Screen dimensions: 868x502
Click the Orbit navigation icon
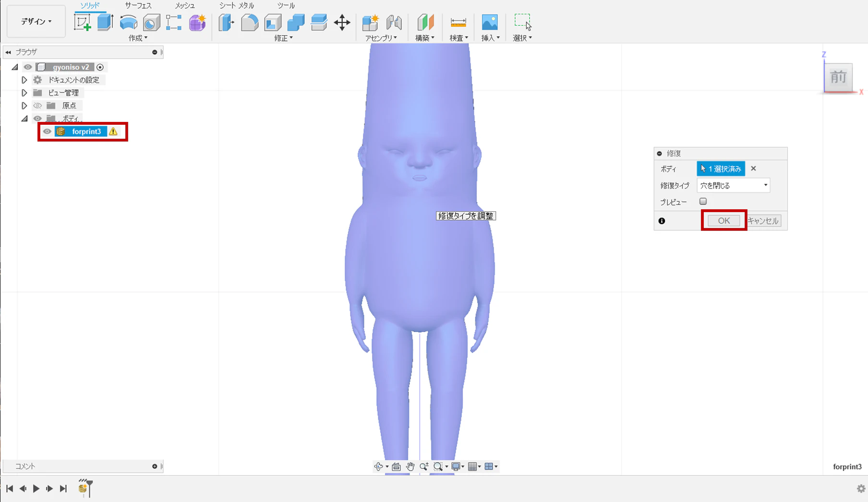[x=379, y=466]
